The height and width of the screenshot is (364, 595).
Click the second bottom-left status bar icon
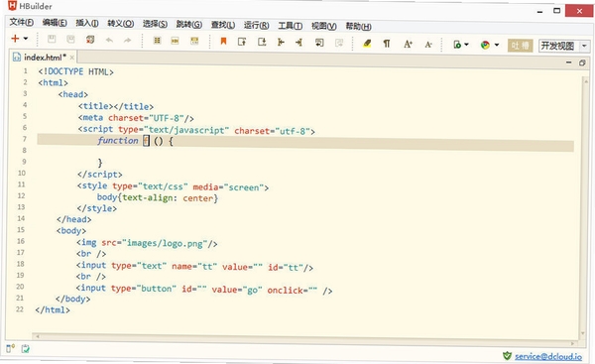click(25, 348)
